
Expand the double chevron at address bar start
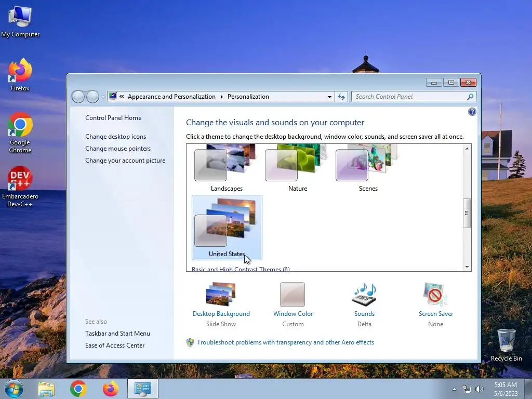coord(122,96)
